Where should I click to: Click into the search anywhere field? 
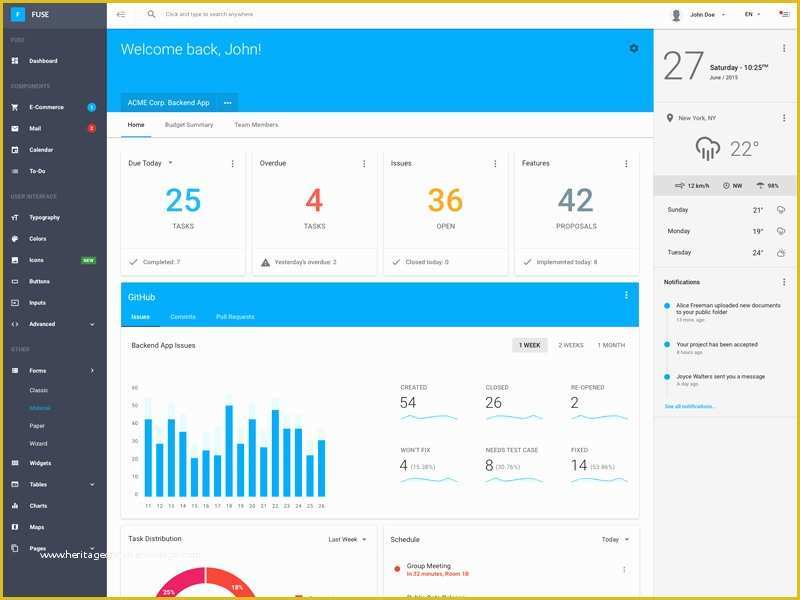[x=209, y=14]
